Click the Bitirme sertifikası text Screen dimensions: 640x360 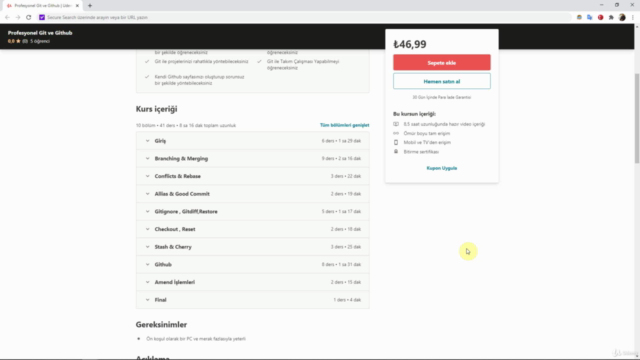coord(421,152)
